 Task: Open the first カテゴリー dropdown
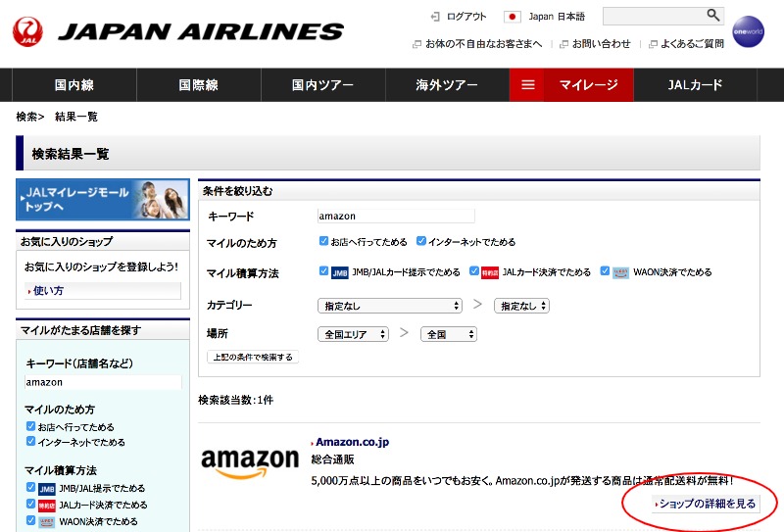click(389, 306)
